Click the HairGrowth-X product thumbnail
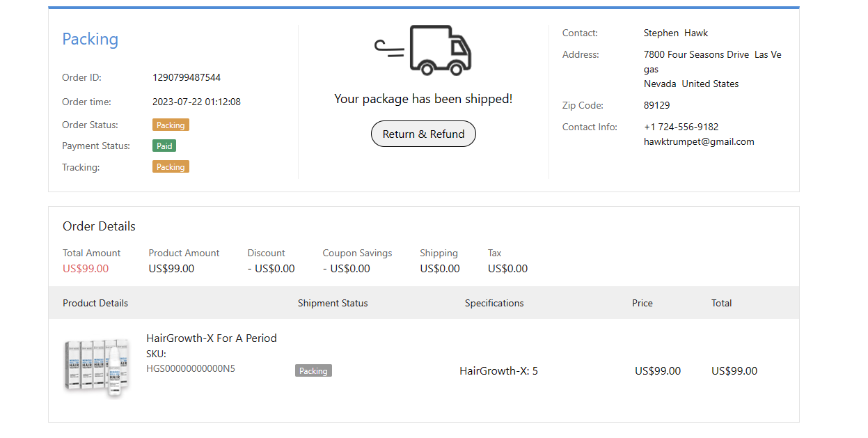This screenshot has width=868, height=438. click(x=96, y=368)
